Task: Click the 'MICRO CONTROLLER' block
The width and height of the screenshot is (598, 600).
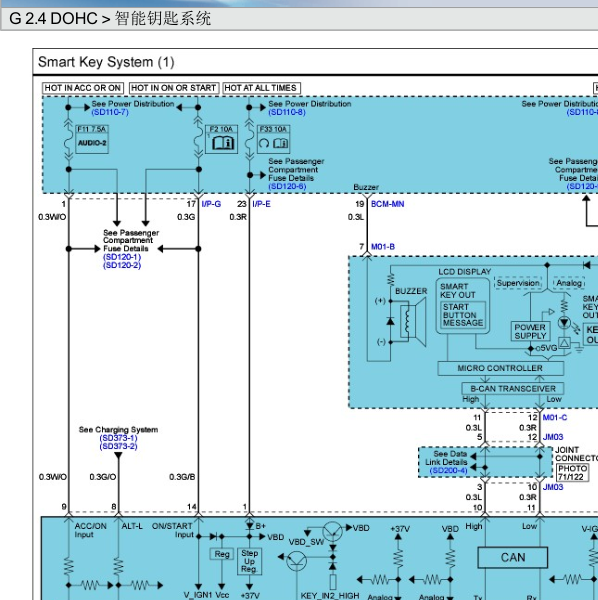Action: click(500, 368)
